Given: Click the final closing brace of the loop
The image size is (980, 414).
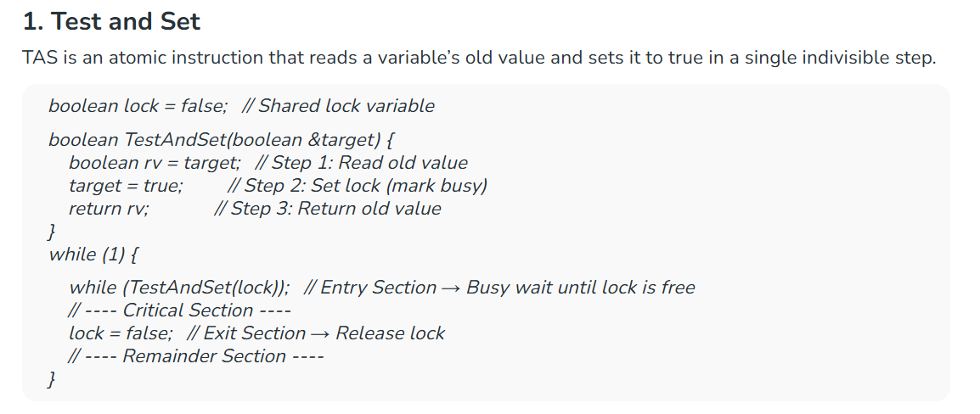Looking at the screenshot, I should (53, 379).
